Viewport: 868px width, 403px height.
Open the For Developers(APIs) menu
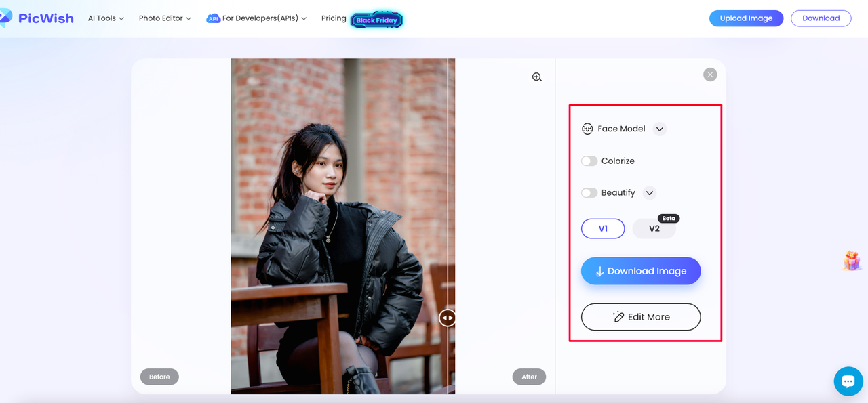256,18
